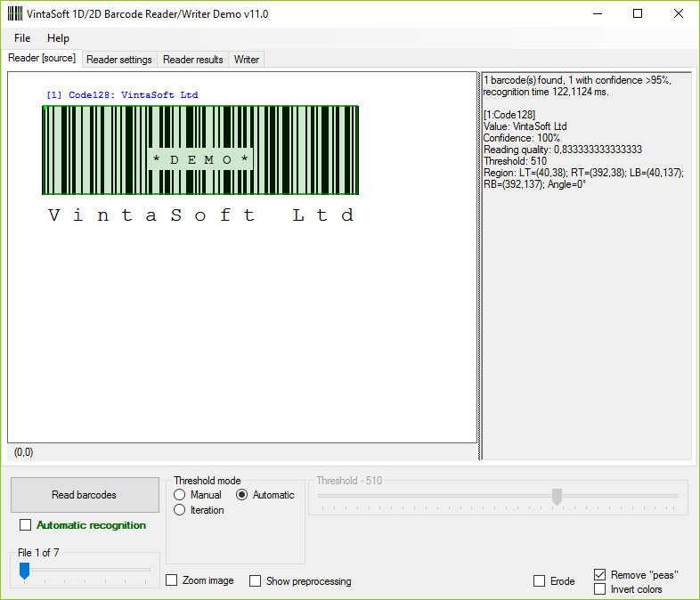Viewport: 700px width, 600px height.
Task: Select Manual threshold mode
Action: [180, 495]
